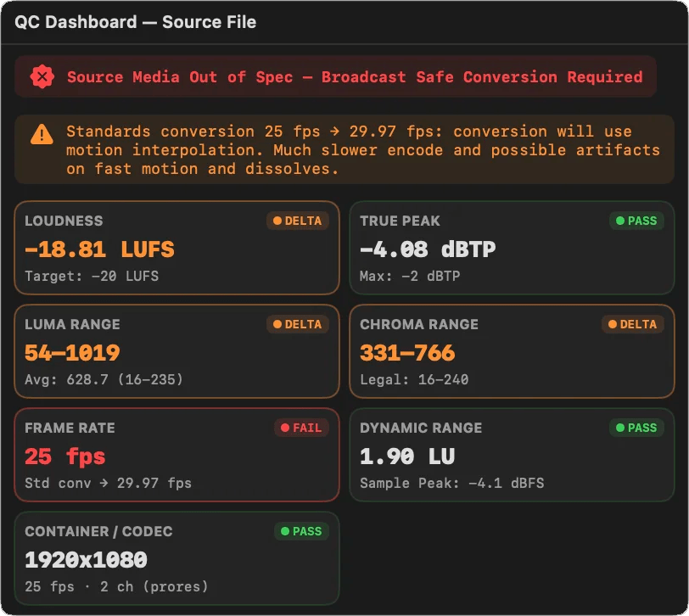
Task: Click the '-4.08 dBTP' value
Action: pyautogui.click(x=428, y=249)
